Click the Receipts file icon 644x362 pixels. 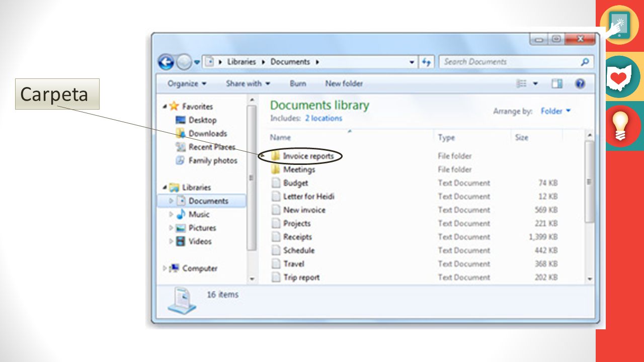click(275, 237)
